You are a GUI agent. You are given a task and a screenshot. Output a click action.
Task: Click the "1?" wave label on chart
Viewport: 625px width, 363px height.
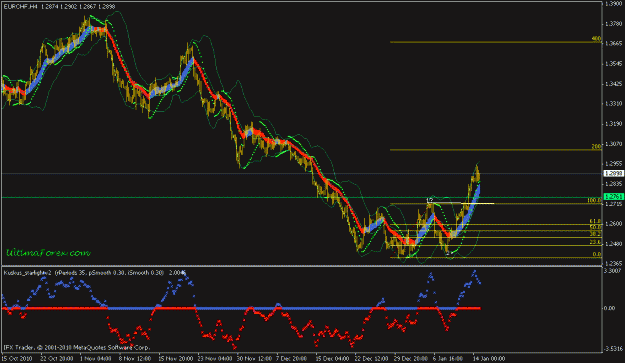430,200
